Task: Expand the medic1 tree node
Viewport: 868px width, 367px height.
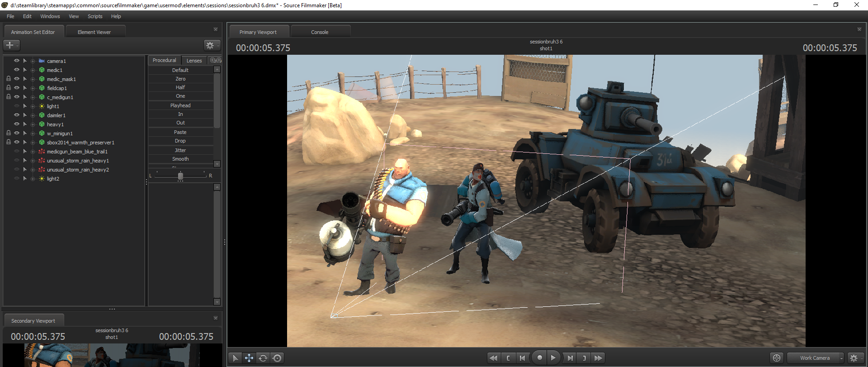Action: (33, 70)
